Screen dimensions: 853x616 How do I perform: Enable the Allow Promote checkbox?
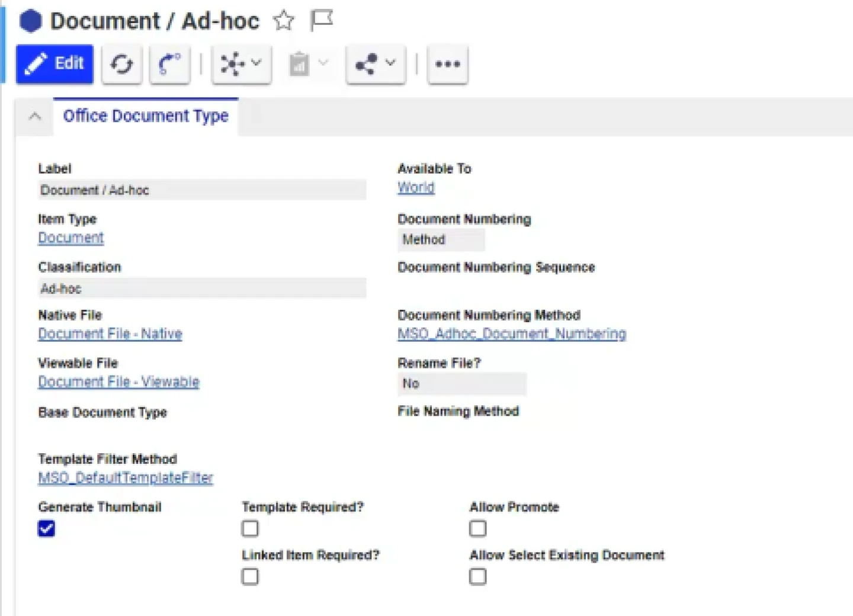[x=478, y=528]
